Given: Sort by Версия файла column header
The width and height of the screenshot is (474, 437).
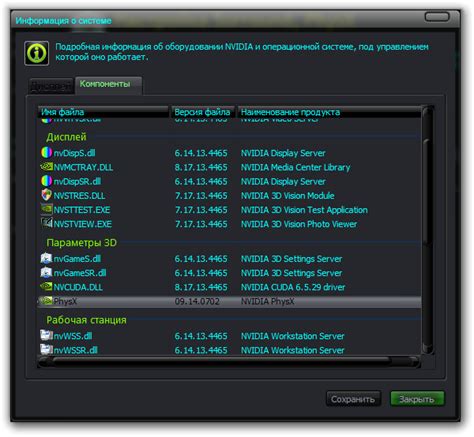Looking at the screenshot, I should pyautogui.click(x=203, y=112).
